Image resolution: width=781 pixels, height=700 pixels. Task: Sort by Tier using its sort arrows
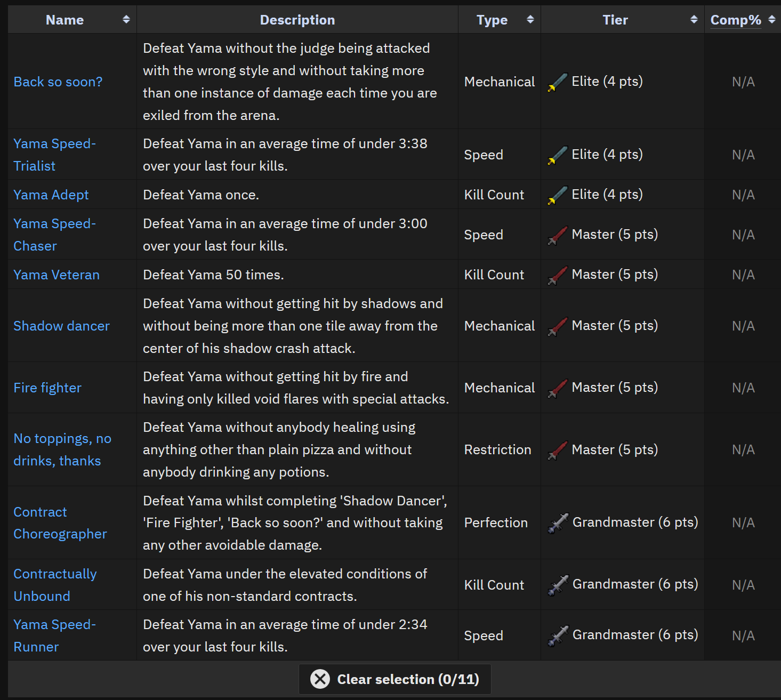pos(694,20)
